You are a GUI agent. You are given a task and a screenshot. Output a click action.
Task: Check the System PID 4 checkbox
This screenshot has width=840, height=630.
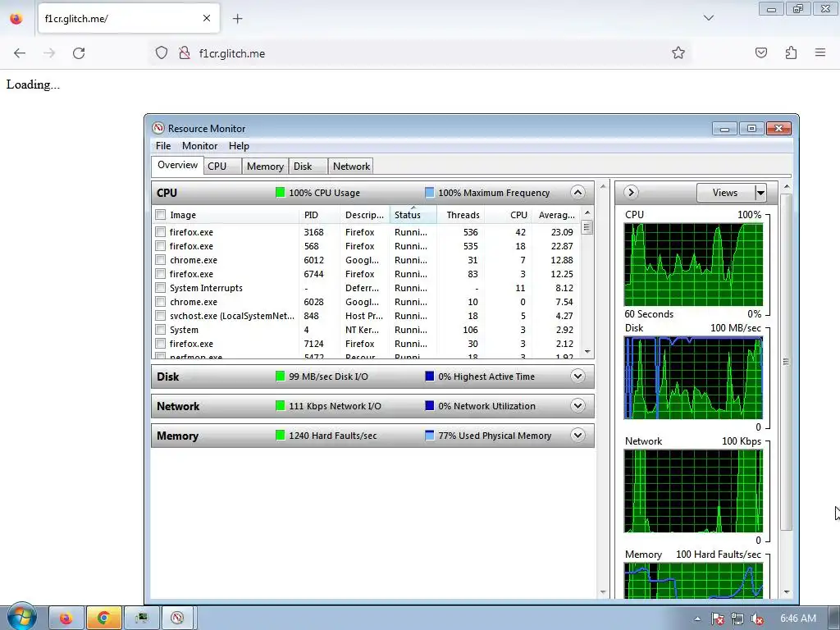[160, 330]
